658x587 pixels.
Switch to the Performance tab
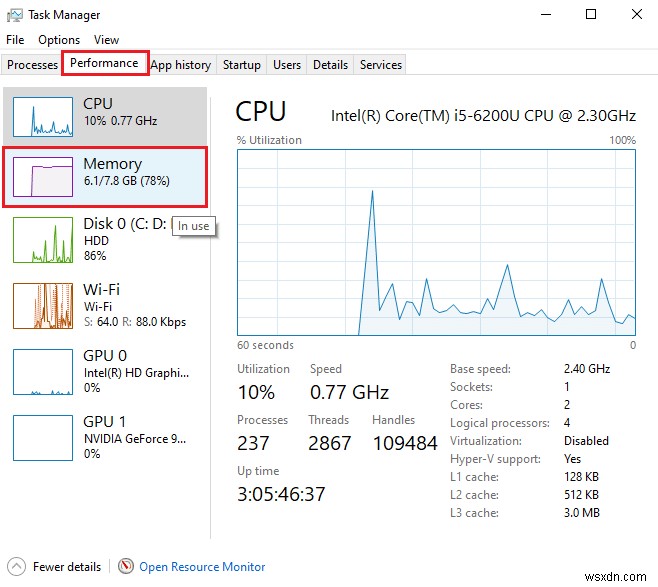(x=104, y=63)
